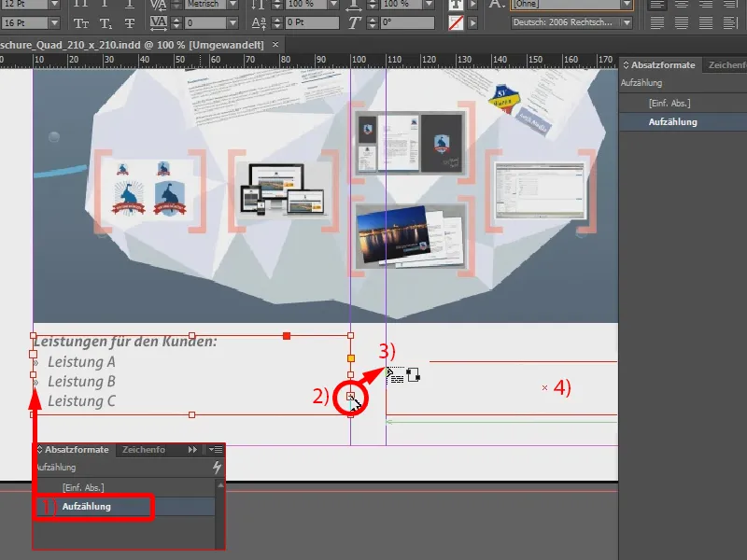The width and height of the screenshot is (747, 560).
Task: Toggle All Caps formatting in the control panel
Action: click(80, 6)
